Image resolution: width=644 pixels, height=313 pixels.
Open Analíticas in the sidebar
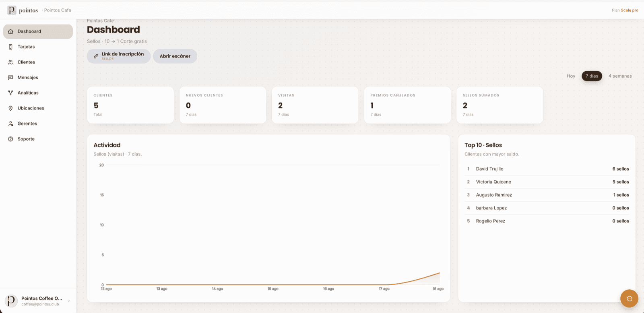pyautogui.click(x=38, y=93)
